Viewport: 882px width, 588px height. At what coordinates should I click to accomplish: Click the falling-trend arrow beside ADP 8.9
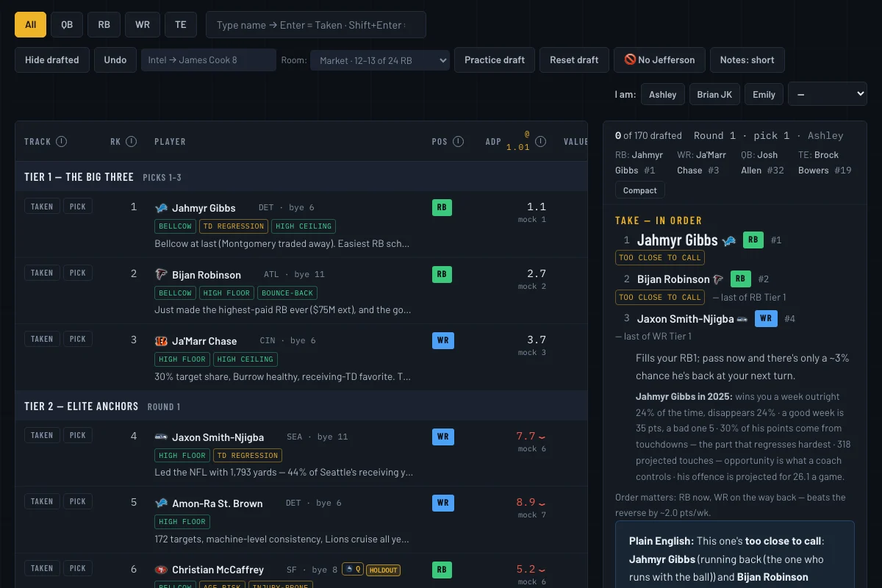click(x=542, y=503)
